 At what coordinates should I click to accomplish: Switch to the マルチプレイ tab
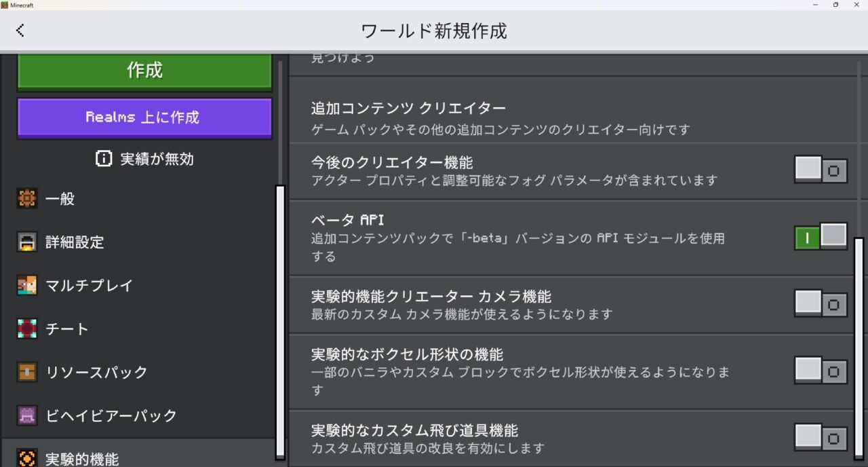(138, 286)
